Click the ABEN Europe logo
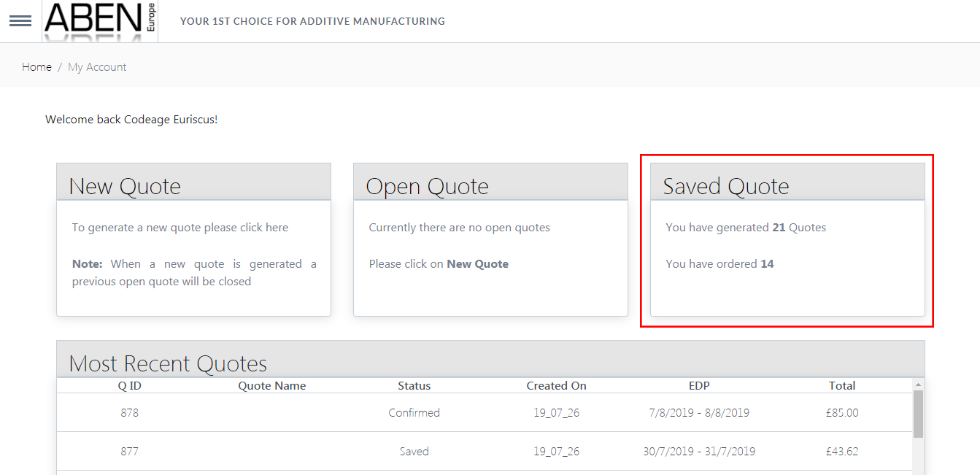This screenshot has width=980, height=475. pyautogui.click(x=100, y=20)
